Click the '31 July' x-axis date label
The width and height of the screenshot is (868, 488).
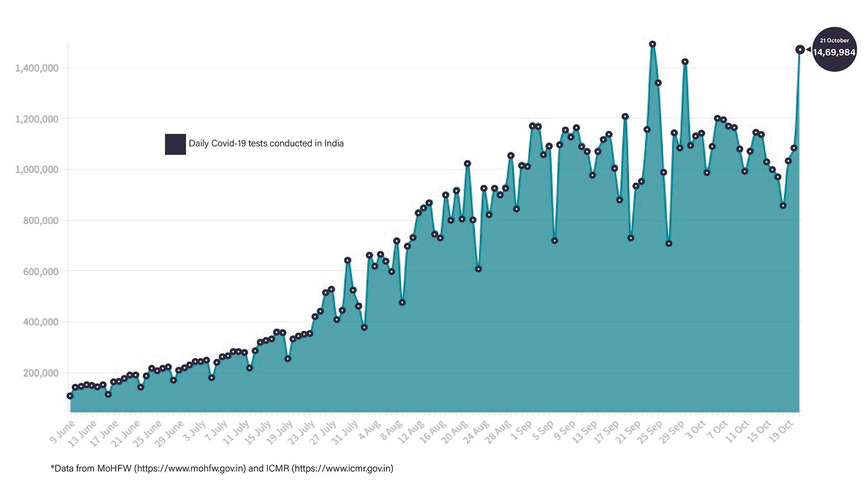tap(345, 432)
